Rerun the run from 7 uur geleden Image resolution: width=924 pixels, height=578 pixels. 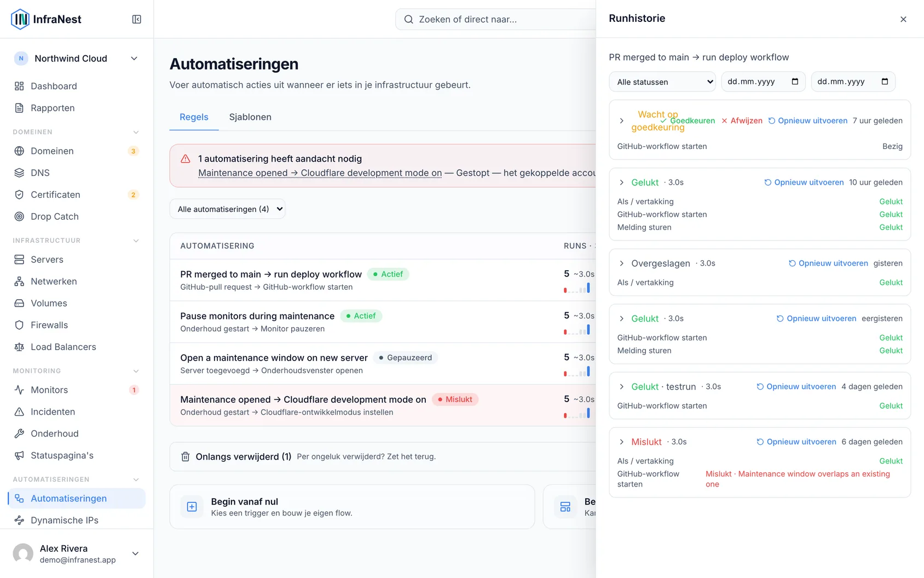[x=807, y=121]
